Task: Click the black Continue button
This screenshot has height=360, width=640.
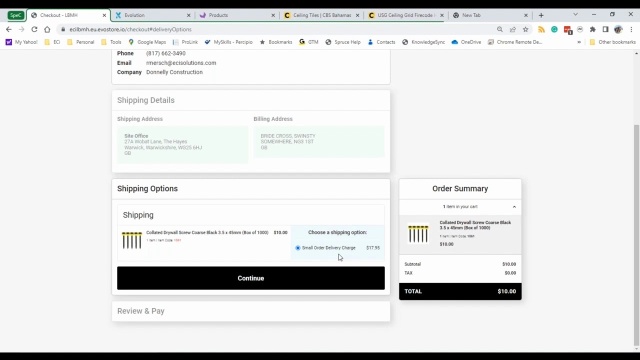Action: coord(251,278)
